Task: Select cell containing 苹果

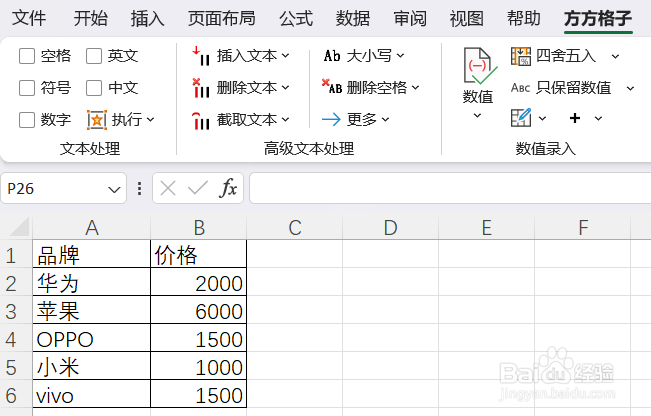Action: (92, 311)
